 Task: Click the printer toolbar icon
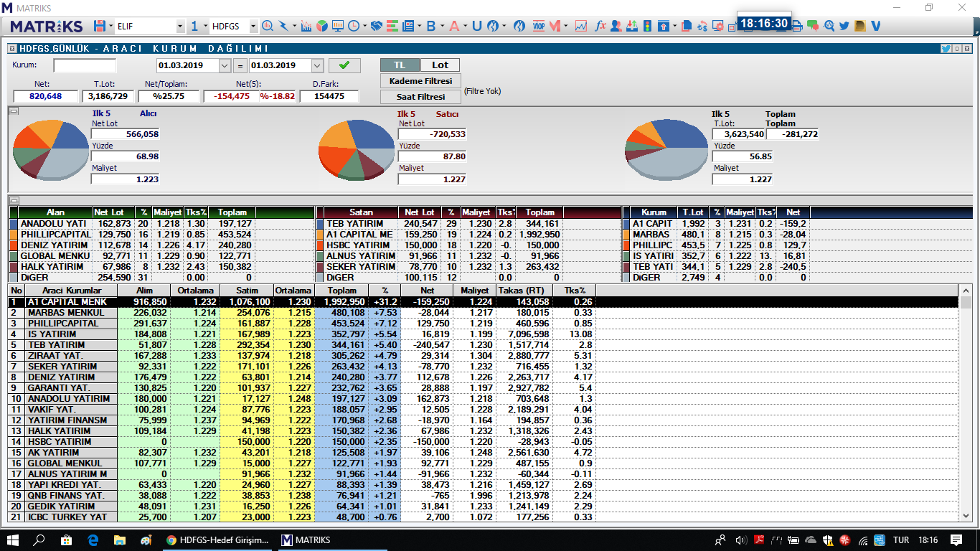[797, 27]
